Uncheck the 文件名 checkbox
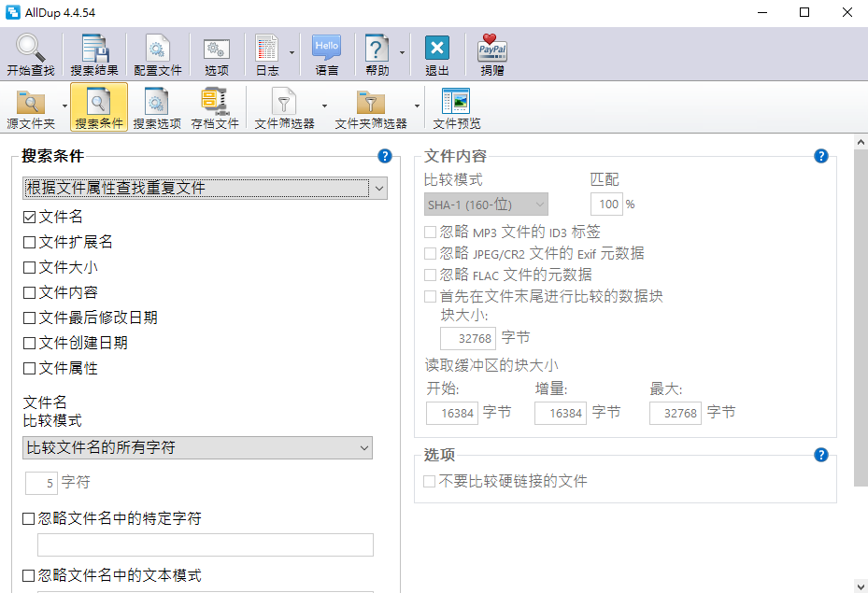Screen dimensions: 868x593 tap(30, 217)
